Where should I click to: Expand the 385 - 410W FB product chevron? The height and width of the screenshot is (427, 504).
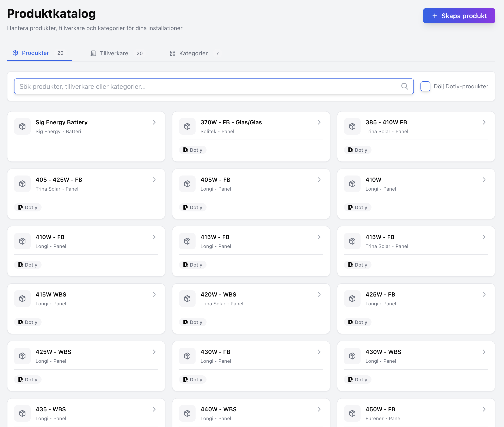(484, 122)
